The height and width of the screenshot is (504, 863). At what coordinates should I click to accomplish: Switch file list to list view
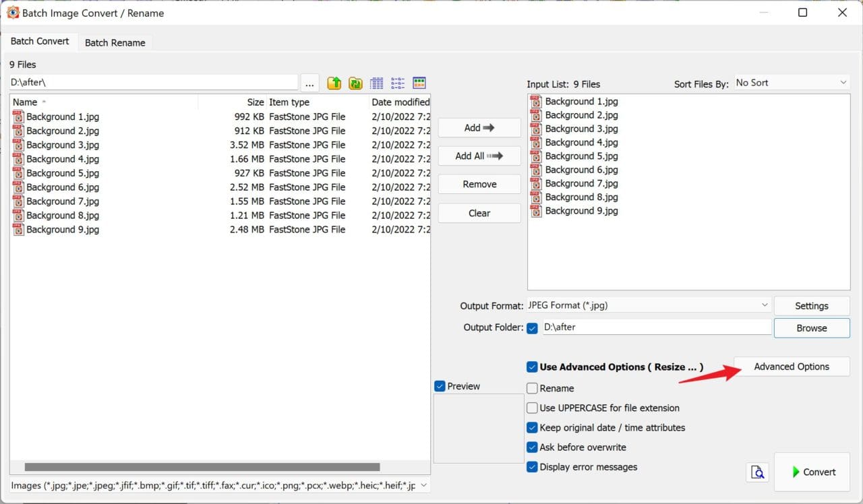pyautogui.click(x=398, y=84)
